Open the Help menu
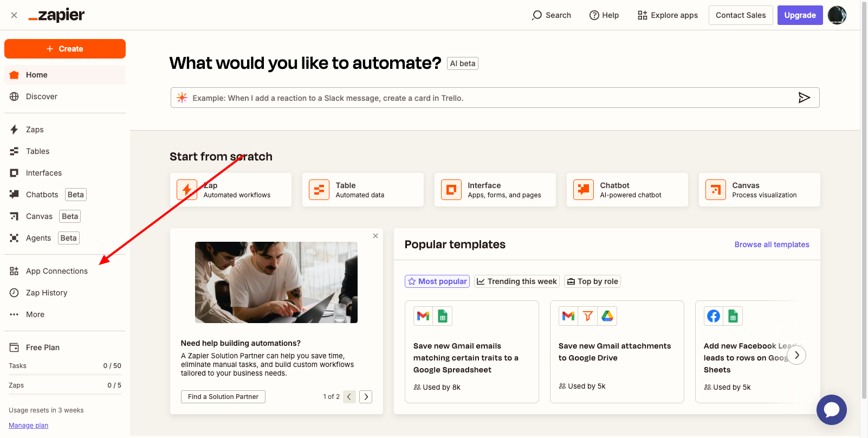This screenshot has width=868, height=438. (x=604, y=15)
